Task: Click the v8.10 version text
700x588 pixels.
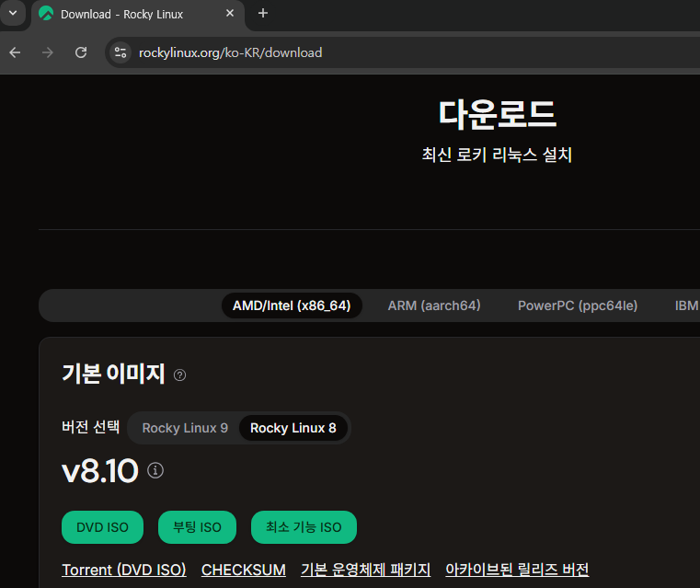Action: 100,470
